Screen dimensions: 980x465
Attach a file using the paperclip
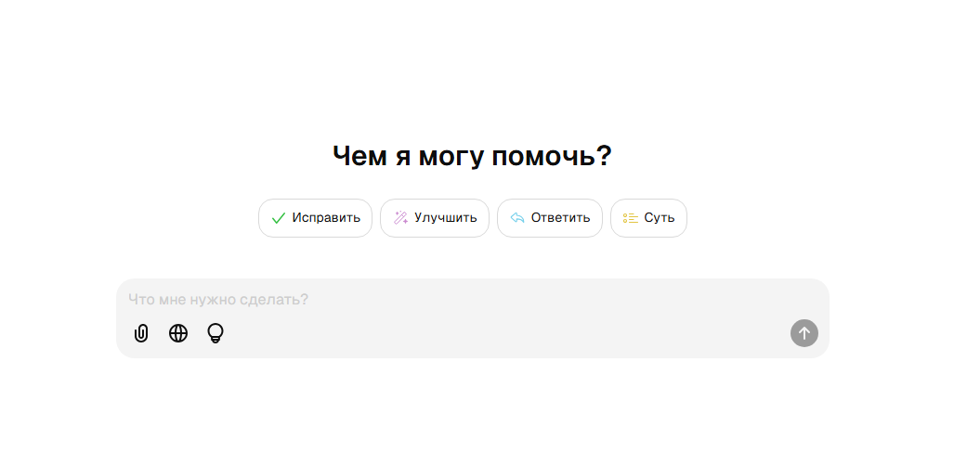pos(141,333)
